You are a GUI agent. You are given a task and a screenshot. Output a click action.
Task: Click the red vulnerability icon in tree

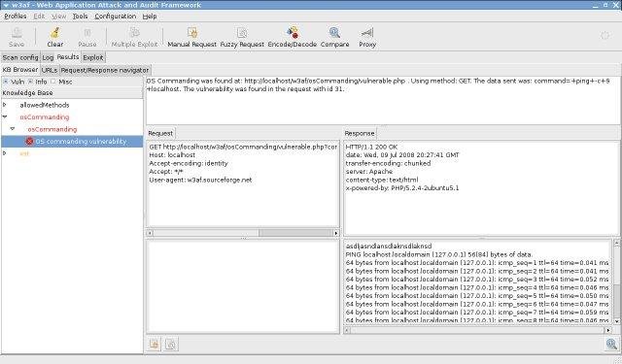29,142
